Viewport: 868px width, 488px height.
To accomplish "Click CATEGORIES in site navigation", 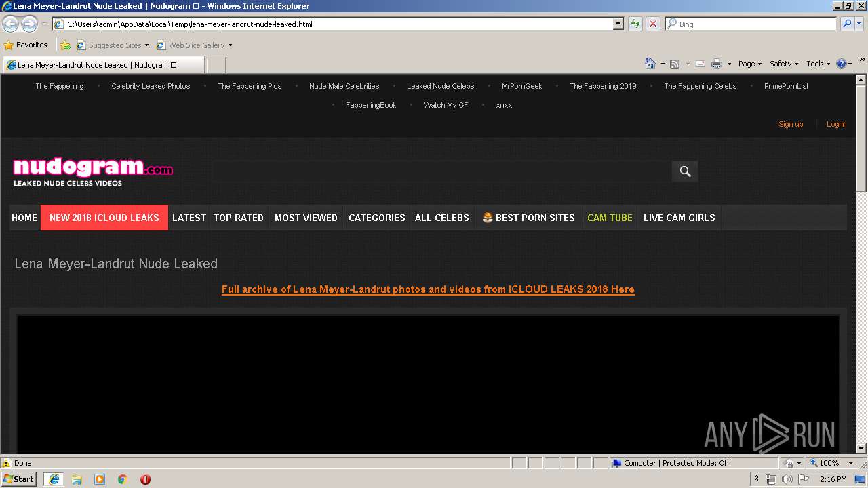I will (377, 218).
